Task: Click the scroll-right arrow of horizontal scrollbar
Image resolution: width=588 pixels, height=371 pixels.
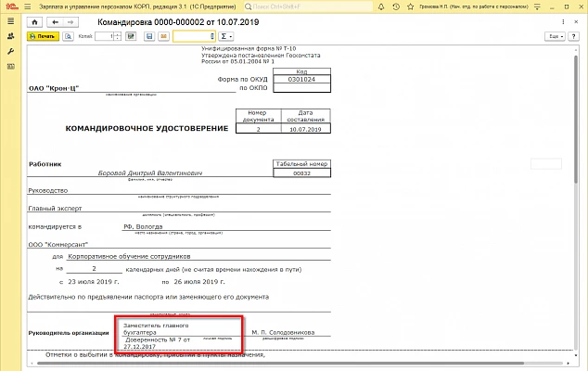Action: click(x=569, y=364)
